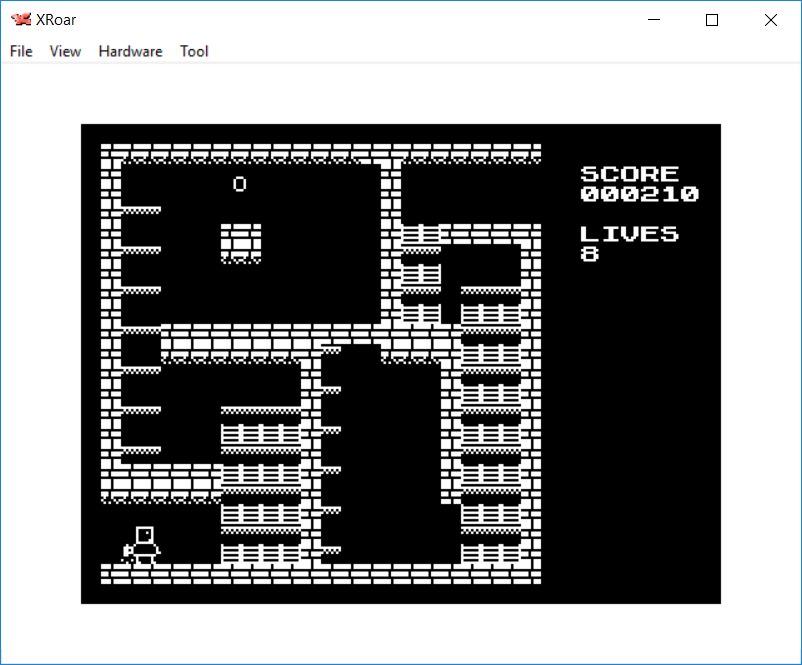
Task: Click the top ladder segment in upper-right room
Action: 421,235
